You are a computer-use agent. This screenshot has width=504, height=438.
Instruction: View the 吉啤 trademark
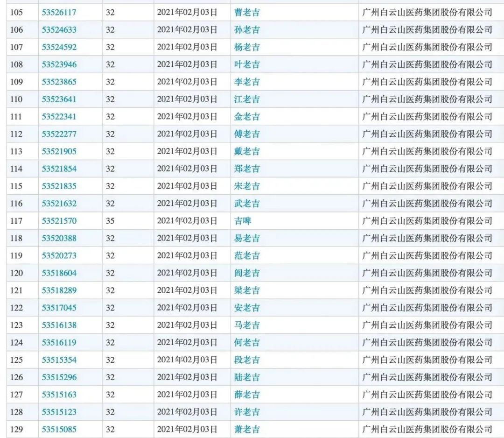point(243,221)
